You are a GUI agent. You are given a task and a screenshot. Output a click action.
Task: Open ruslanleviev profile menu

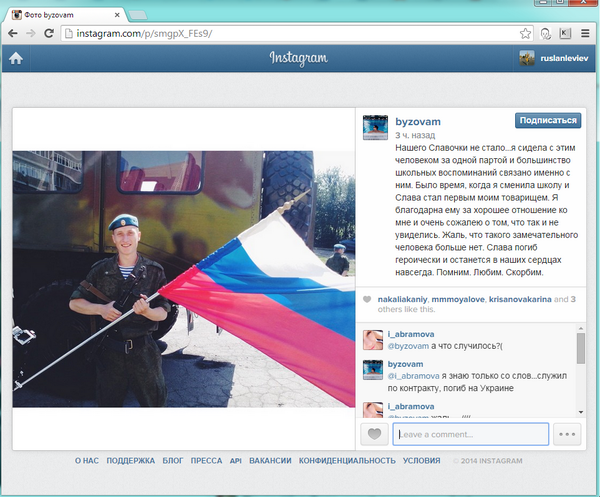pos(564,58)
